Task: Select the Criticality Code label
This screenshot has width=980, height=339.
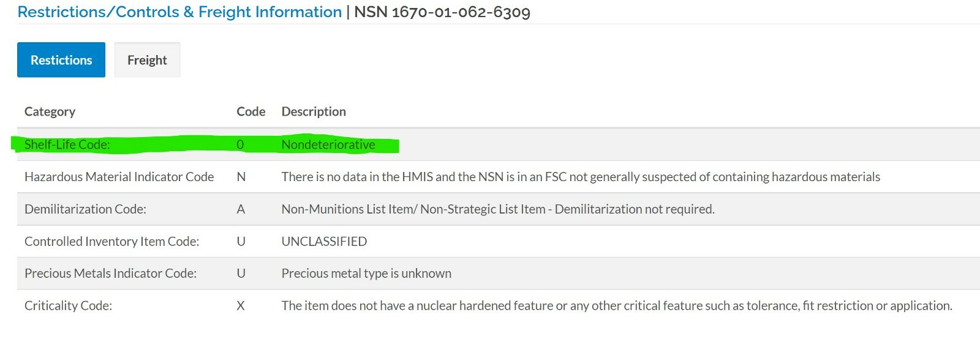Action: tap(68, 306)
